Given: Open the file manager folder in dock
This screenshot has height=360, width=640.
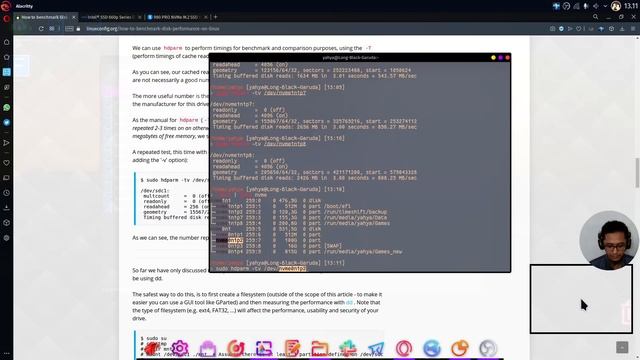Looking at the screenshot, I should 320,348.
